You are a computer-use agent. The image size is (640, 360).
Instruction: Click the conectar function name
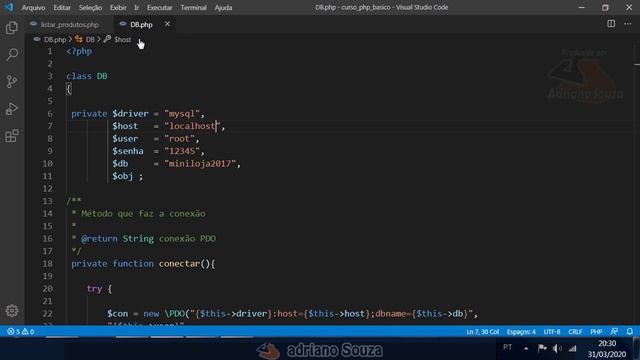pyautogui.click(x=179, y=264)
